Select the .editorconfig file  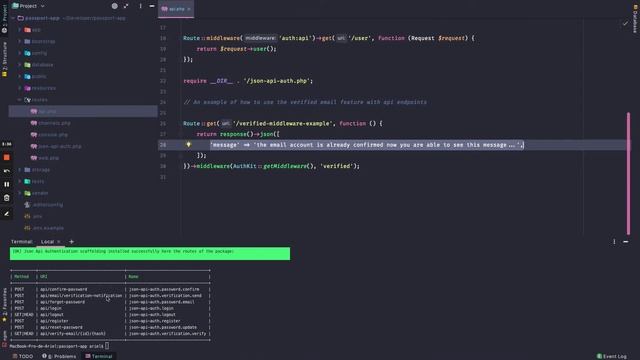coord(48,204)
